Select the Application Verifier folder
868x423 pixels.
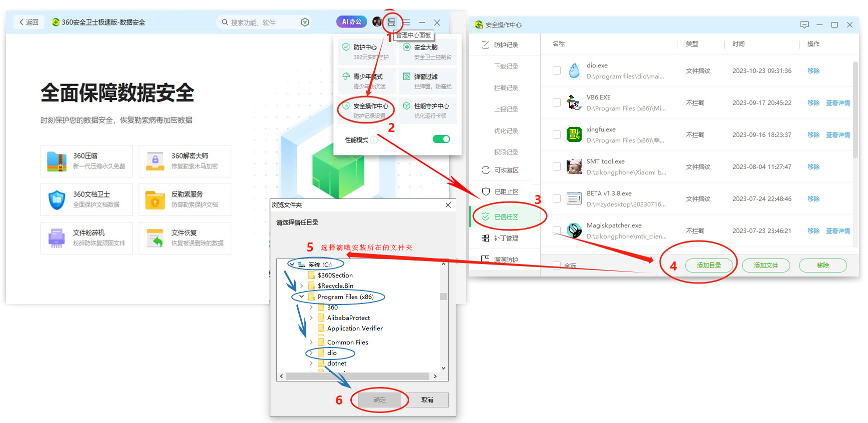click(355, 328)
